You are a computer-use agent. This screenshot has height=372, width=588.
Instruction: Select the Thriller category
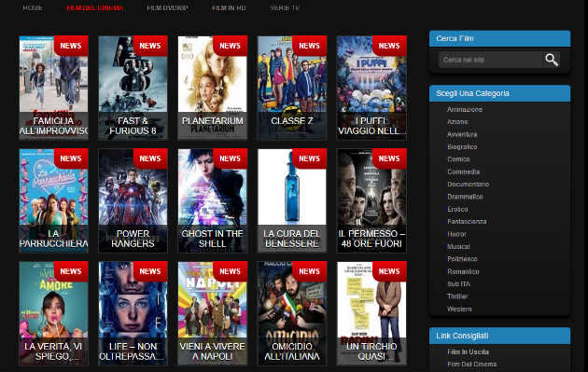[x=457, y=296]
